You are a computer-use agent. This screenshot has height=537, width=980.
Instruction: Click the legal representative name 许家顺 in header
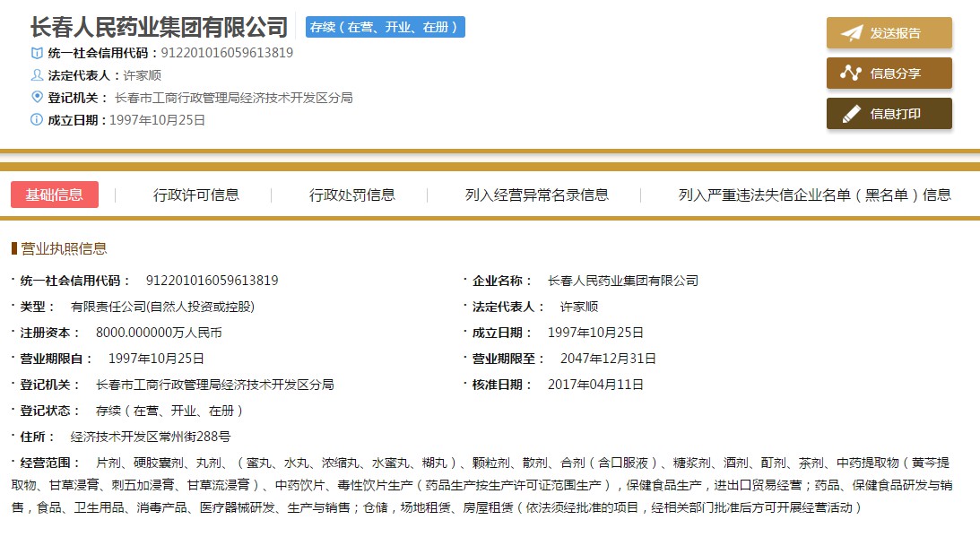click(142, 75)
